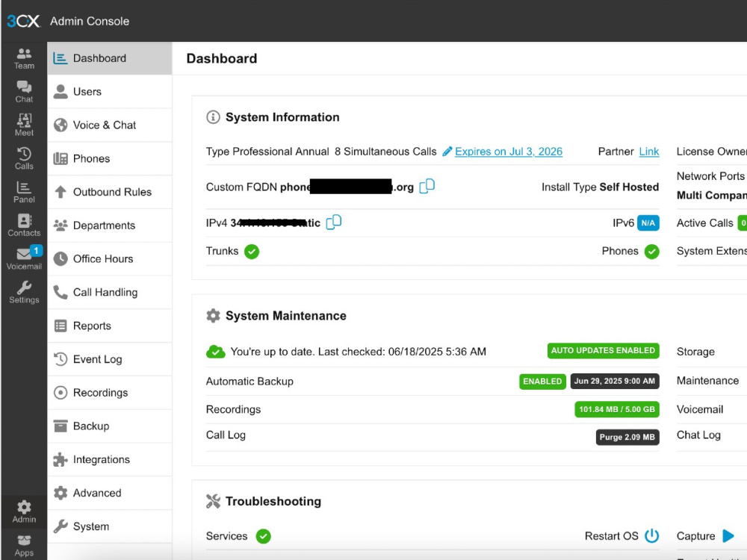Click the Chat Log label
Viewport: 747px width, 560px height.
point(698,435)
